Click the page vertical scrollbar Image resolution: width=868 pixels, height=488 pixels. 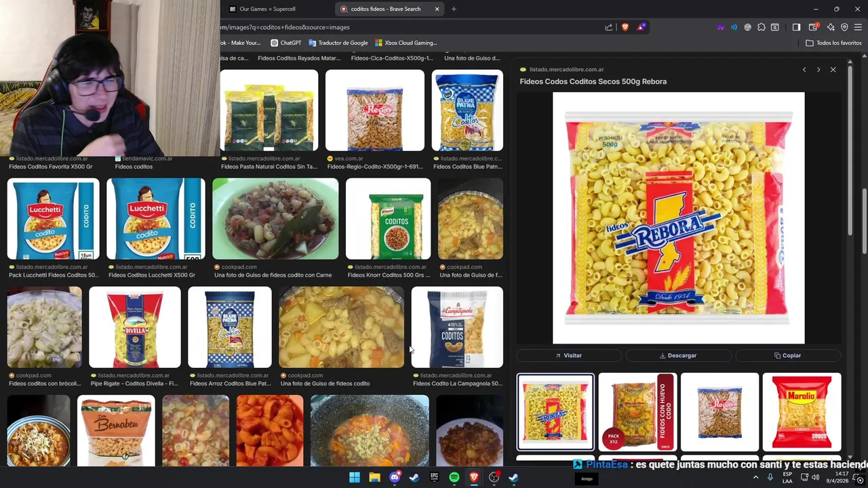[865, 220]
